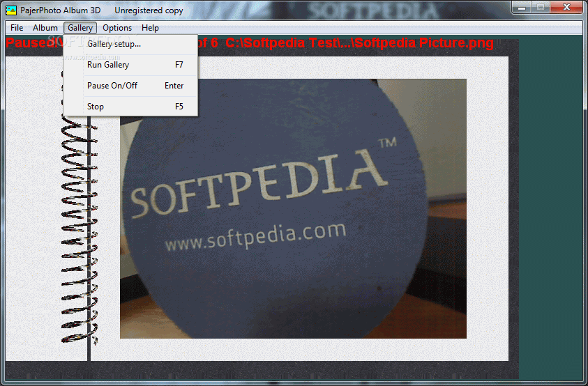Click the Softpedia photo on album page
This screenshot has height=386, width=588.
click(293, 208)
